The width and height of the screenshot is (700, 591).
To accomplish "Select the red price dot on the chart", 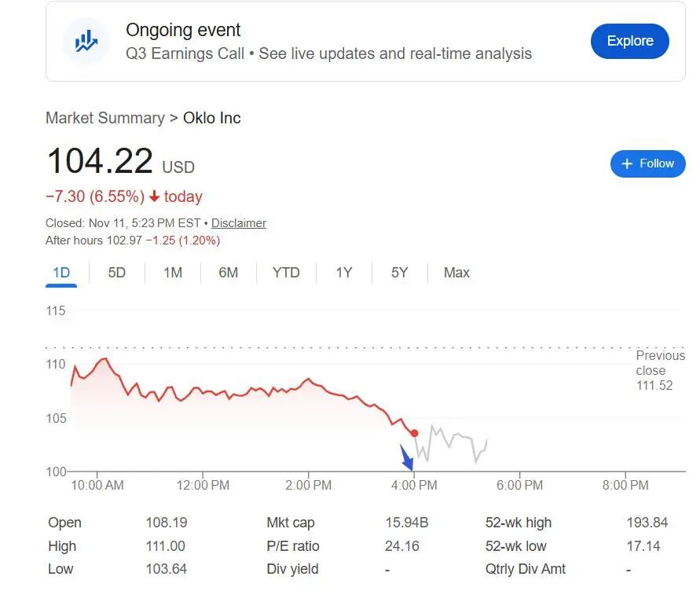I will [x=414, y=431].
